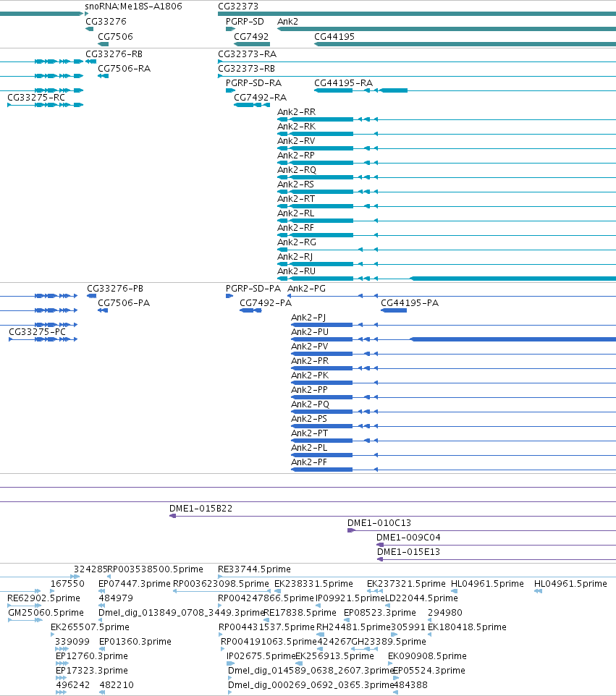
Task: Select the Ank2-RL transcript label
Action: 296,213
